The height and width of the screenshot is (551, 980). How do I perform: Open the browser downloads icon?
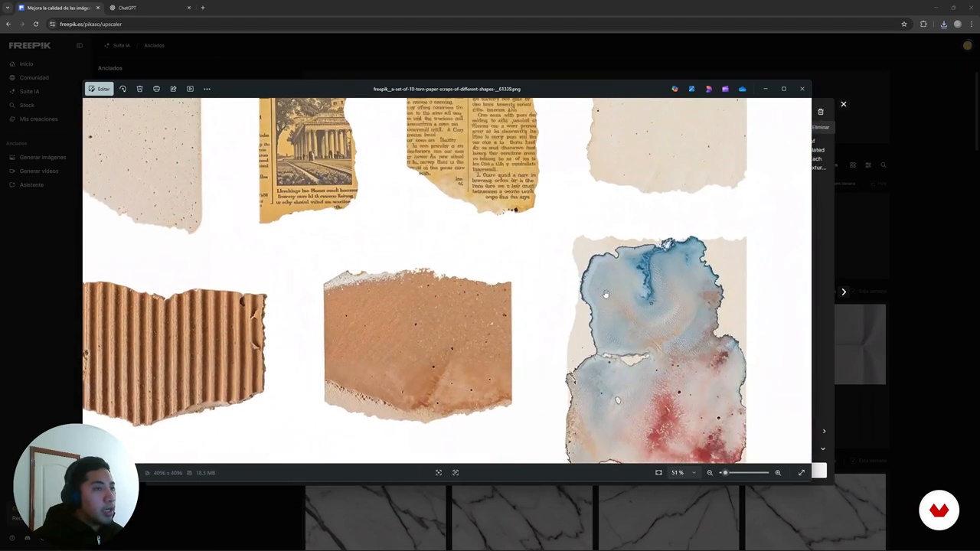943,24
